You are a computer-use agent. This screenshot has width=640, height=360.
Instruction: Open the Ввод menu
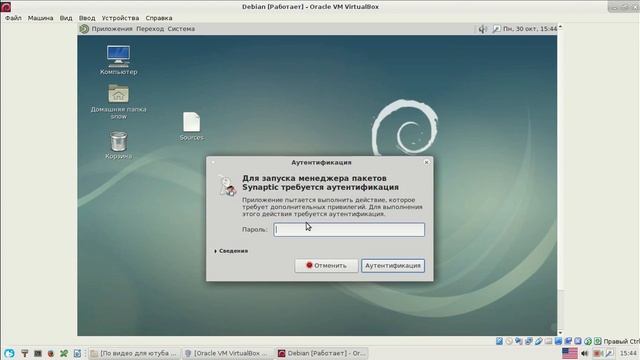pos(87,18)
